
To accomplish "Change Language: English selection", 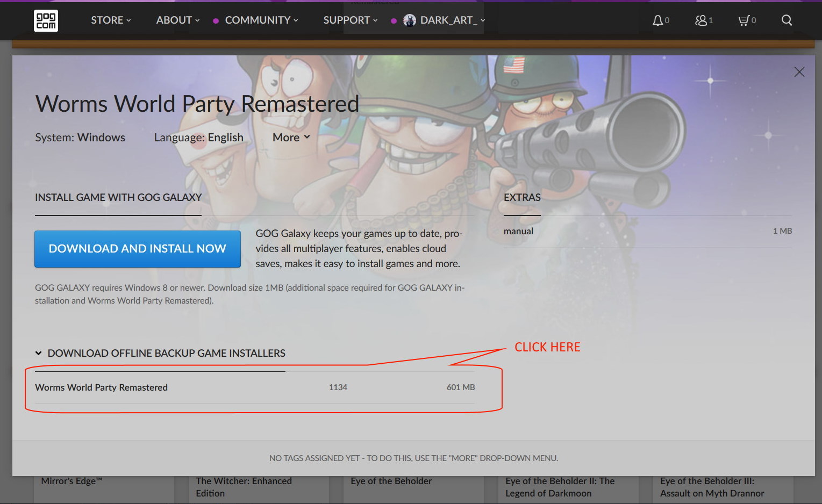I will pos(198,138).
